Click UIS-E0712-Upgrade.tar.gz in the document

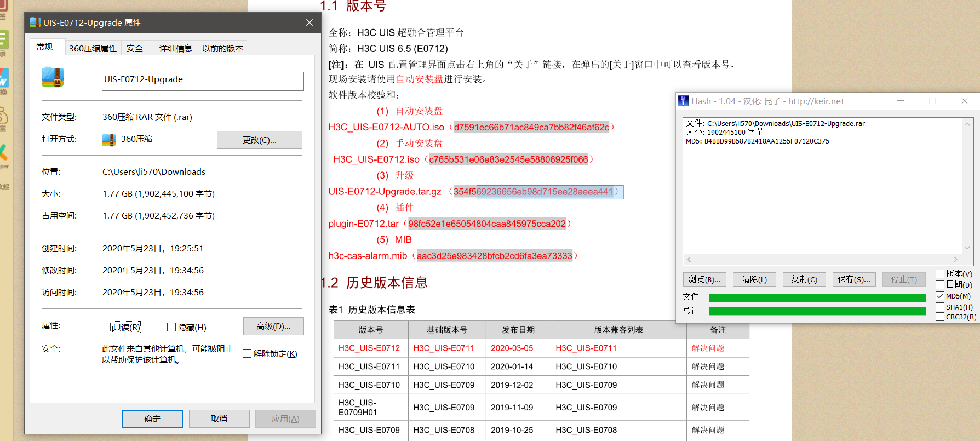point(385,192)
